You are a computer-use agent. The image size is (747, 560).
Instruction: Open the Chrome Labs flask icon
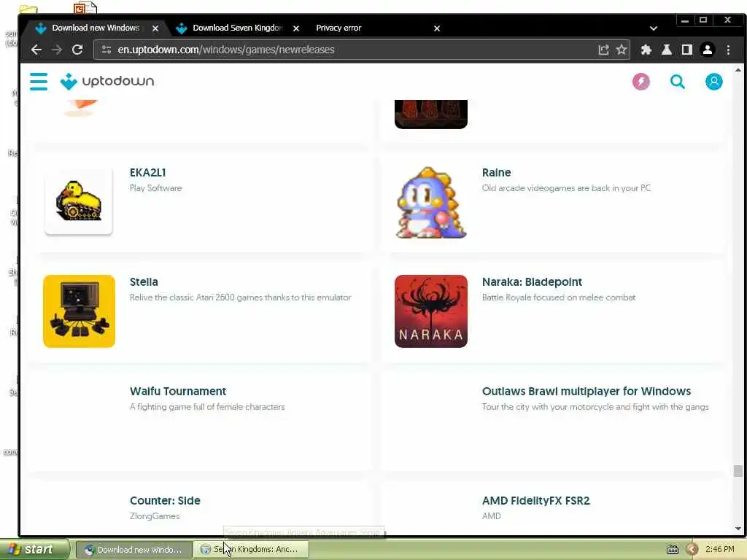(x=667, y=50)
